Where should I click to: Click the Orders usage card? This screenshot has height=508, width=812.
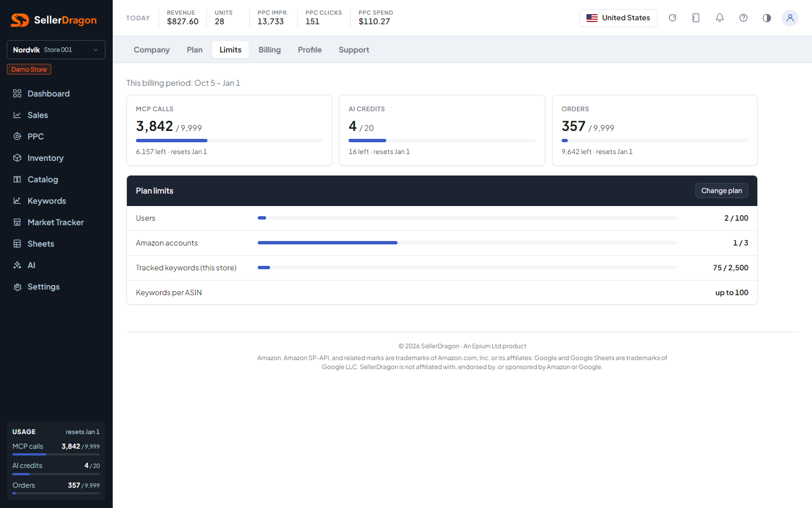coord(655,130)
